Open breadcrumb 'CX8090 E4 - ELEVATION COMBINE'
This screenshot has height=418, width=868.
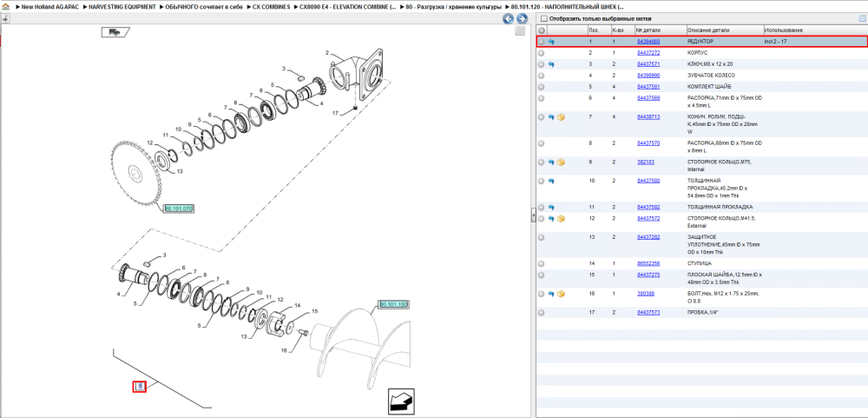pos(348,7)
